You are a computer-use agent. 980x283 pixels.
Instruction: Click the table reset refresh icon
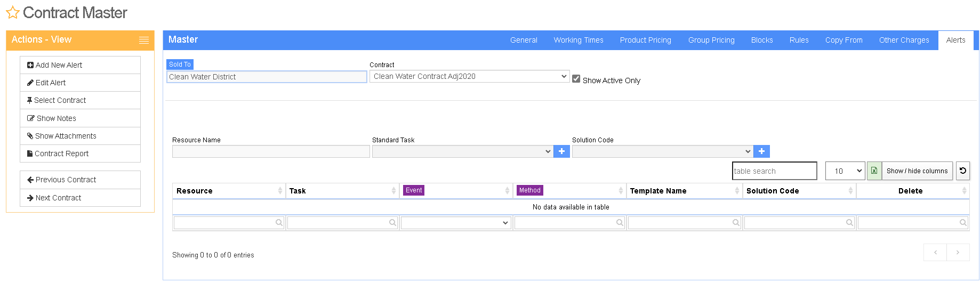pyautogui.click(x=962, y=171)
